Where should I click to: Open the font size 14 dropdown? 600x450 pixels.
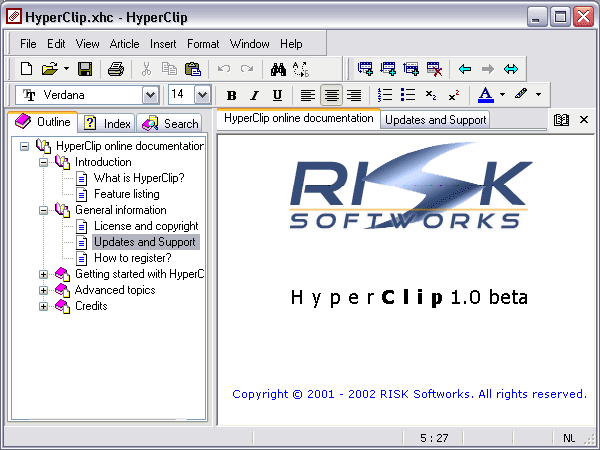pyautogui.click(x=202, y=95)
